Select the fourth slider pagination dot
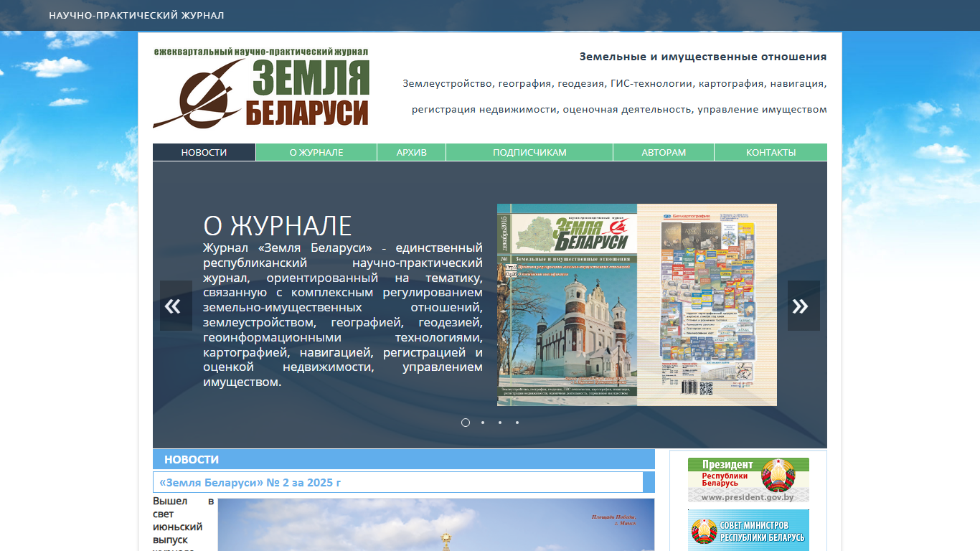980x551 pixels. pyautogui.click(x=517, y=423)
